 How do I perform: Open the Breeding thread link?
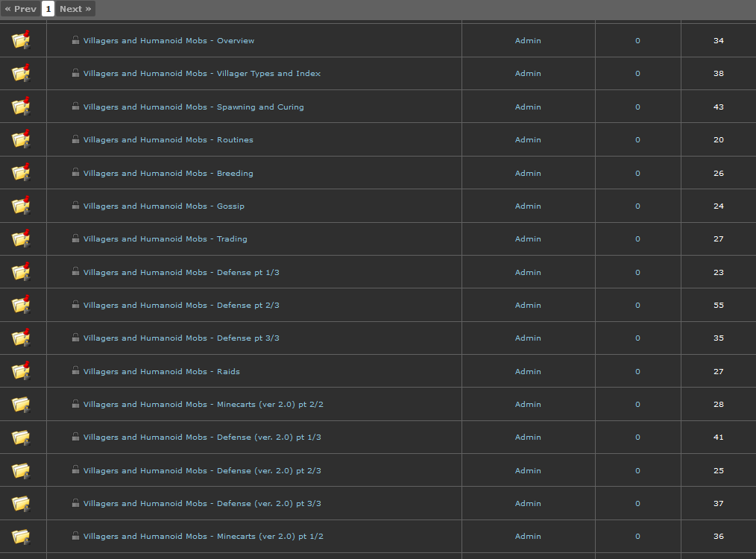coord(168,173)
